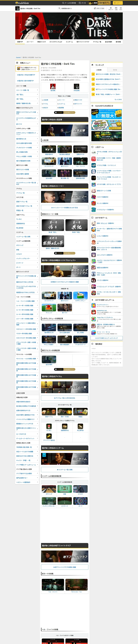The width and height of the screenshot is (138, 644).
Task: Open the 地下ファイトクラブ navigation tab
Action: point(83,42)
